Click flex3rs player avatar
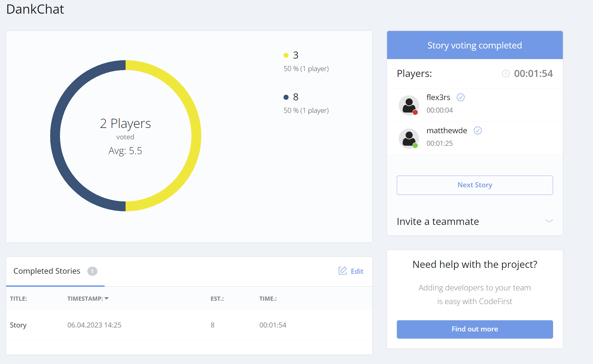 click(x=409, y=105)
